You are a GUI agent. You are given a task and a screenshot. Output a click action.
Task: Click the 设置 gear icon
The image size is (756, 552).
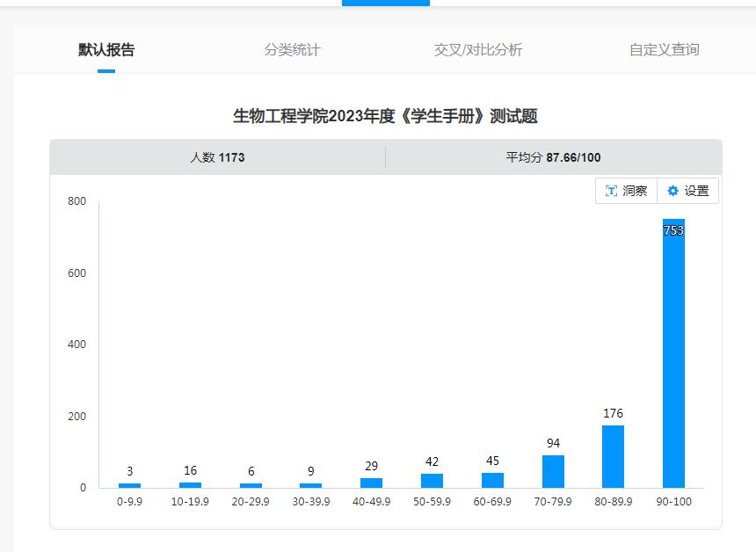(x=673, y=191)
